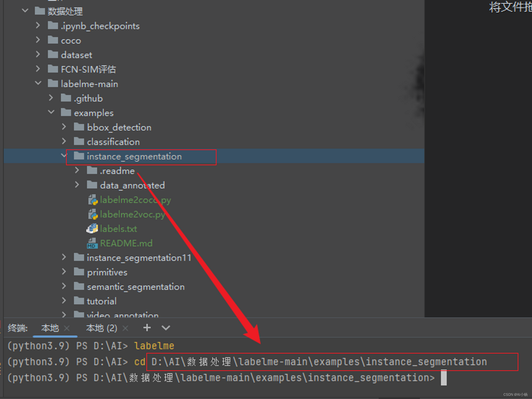This screenshot has width=532, height=399.
Task: Select the coco folder icon
Action: [53, 40]
